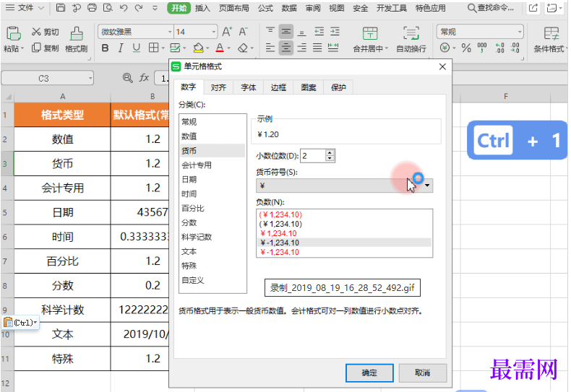
Task: Open the currency symbol (货币符号) dropdown
Action: 427,186
